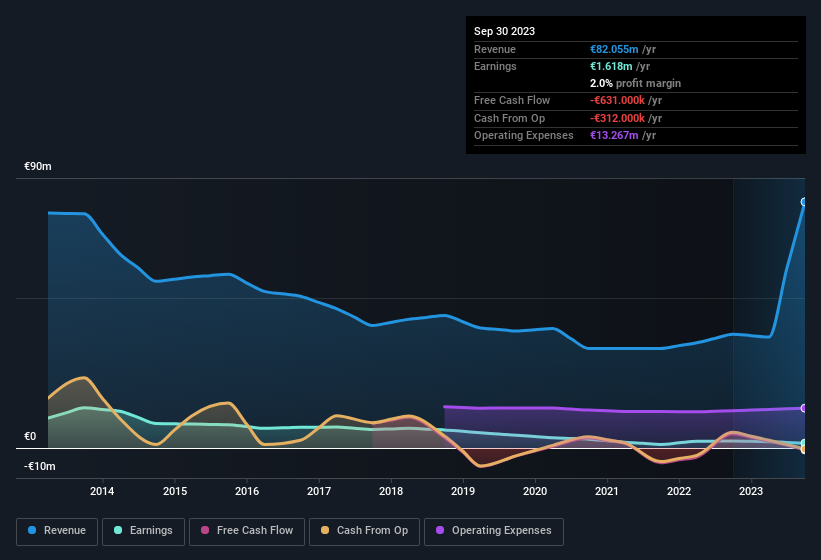Click the Cash From Op tooltip label
Image resolution: width=821 pixels, height=560 pixels.
(509, 118)
